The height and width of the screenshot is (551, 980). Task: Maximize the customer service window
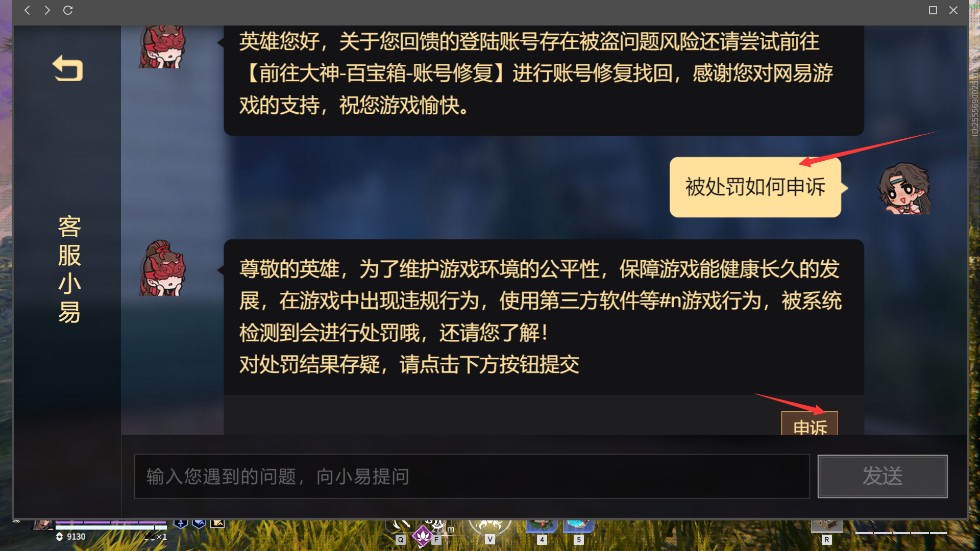(933, 10)
